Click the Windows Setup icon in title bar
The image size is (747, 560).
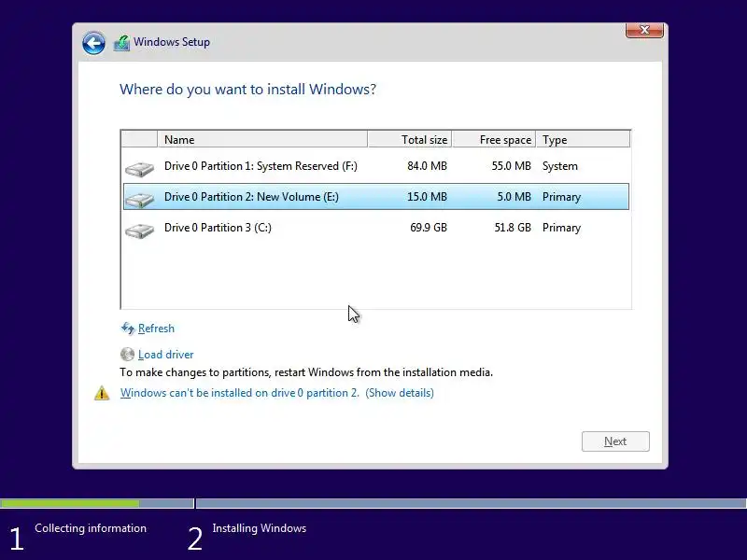(121, 43)
